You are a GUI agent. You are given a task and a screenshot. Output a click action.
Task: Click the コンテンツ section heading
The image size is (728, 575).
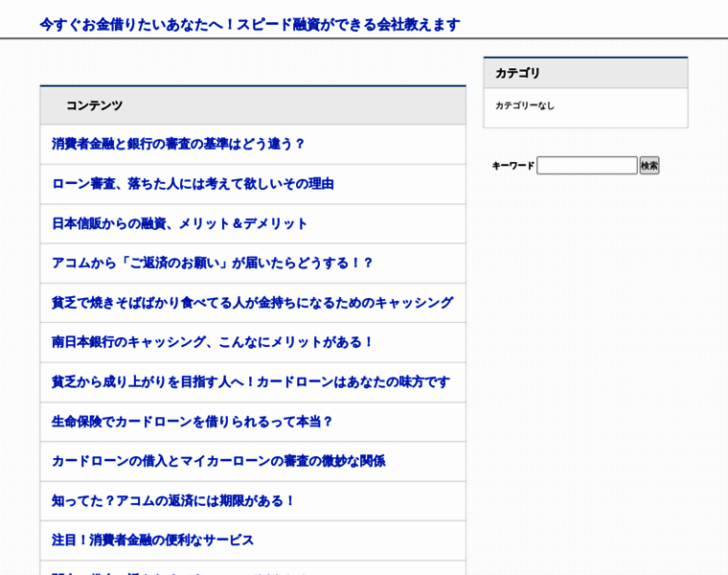coord(94,106)
